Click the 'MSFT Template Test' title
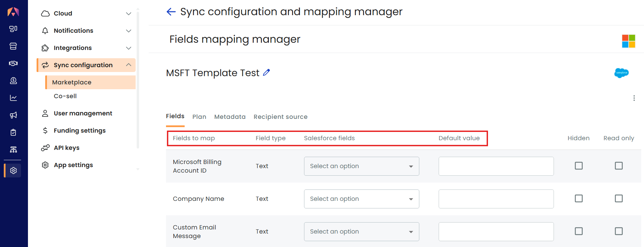This screenshot has width=644, height=247. (x=213, y=73)
